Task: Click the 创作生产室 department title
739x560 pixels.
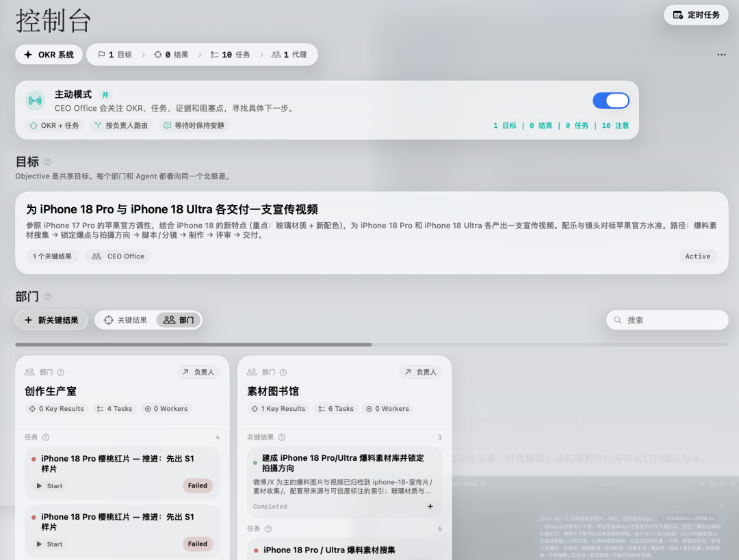Action: pos(51,391)
